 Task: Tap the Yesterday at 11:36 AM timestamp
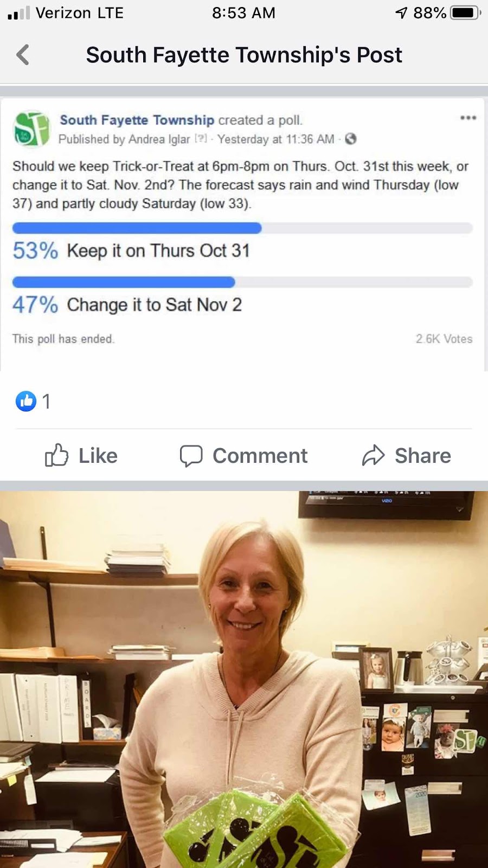click(x=276, y=139)
